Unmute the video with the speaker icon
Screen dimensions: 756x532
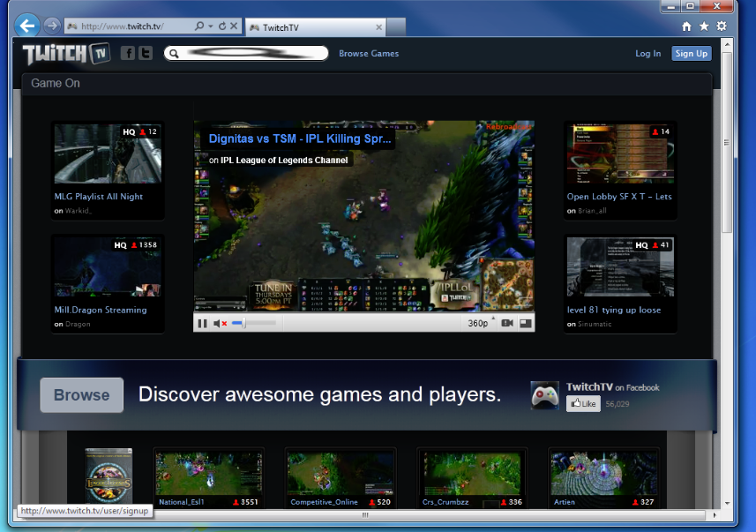click(220, 323)
